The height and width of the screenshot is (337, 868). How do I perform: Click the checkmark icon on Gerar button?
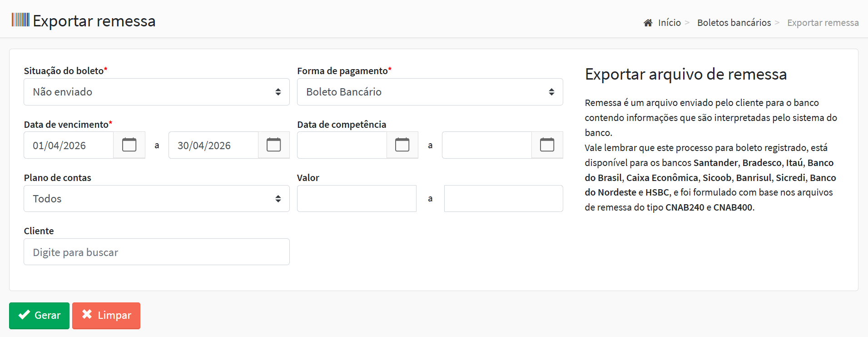pos(24,315)
